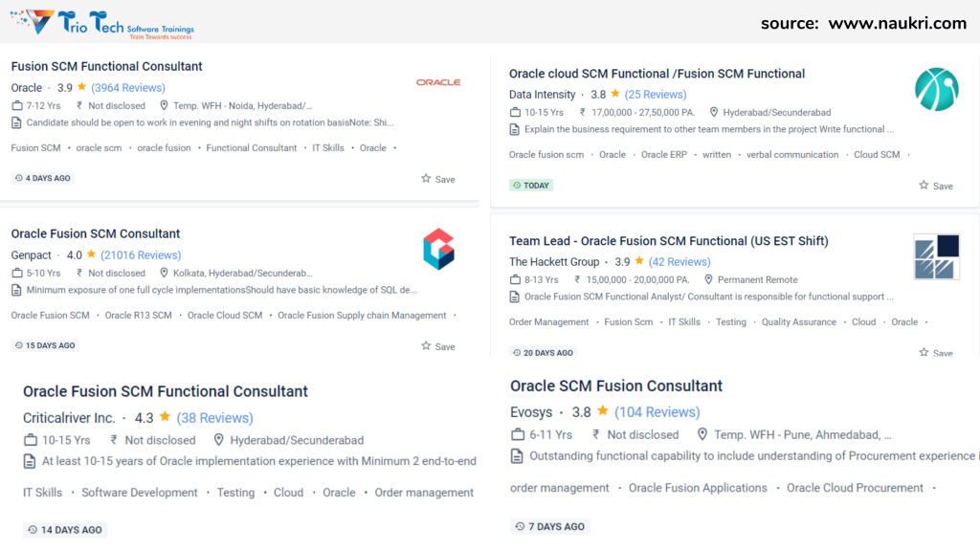Screen dimensions: 980x551
Task: Click the source www.naukri.com text
Action: [863, 24]
